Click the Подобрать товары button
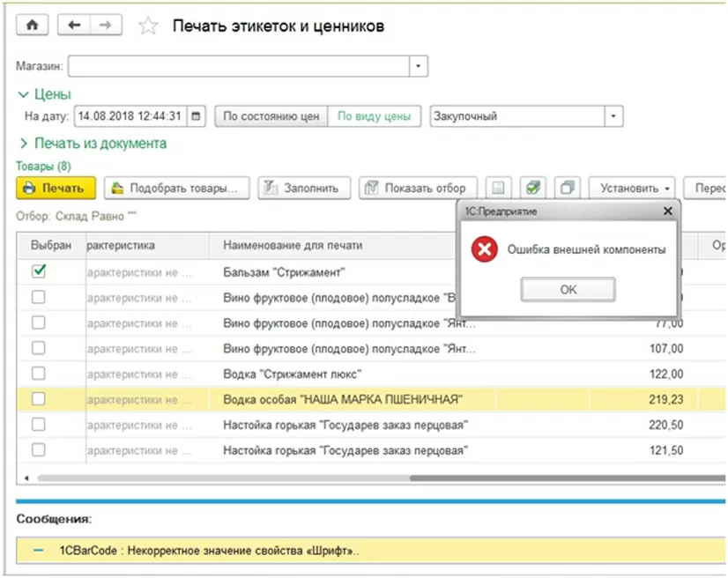The width and height of the screenshot is (728, 578). click(x=177, y=188)
